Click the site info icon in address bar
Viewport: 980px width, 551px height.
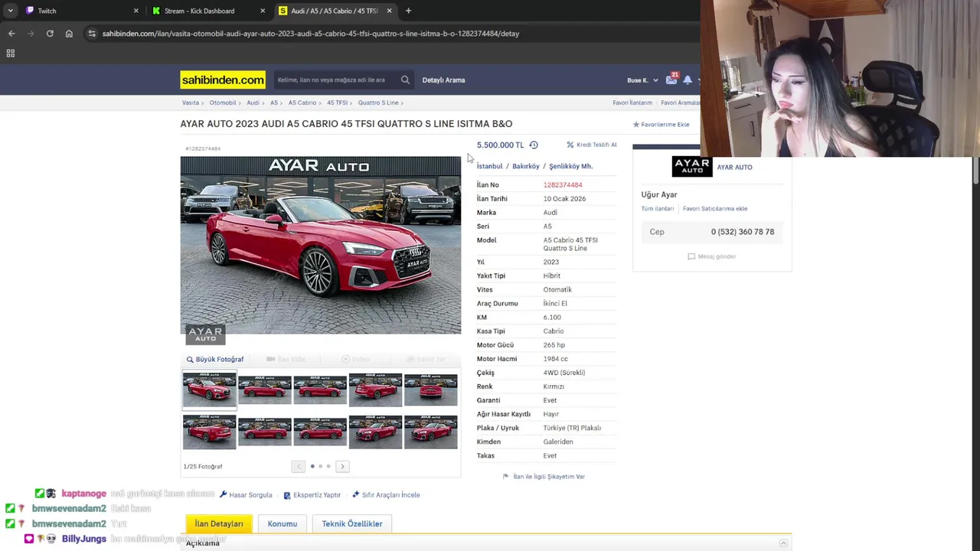point(92,34)
